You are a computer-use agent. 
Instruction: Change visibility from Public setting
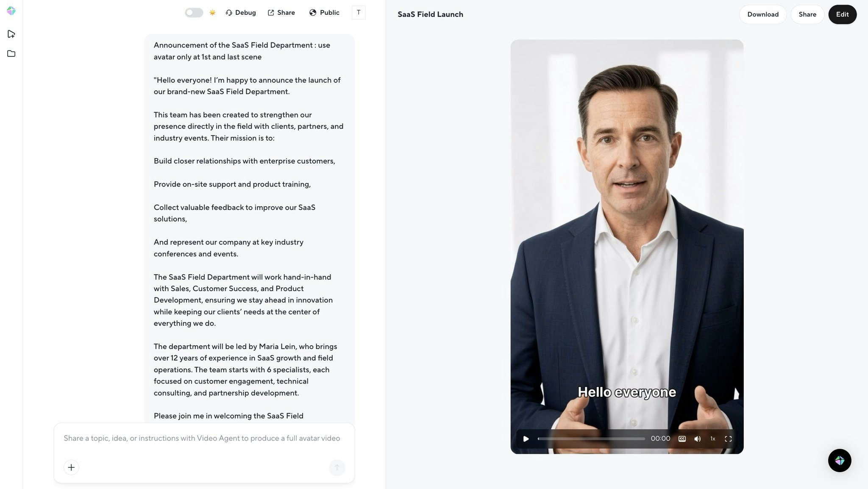point(324,12)
